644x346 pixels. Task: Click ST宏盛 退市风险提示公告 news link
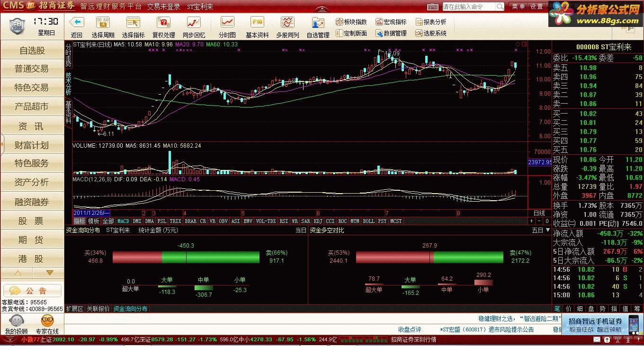(487, 329)
